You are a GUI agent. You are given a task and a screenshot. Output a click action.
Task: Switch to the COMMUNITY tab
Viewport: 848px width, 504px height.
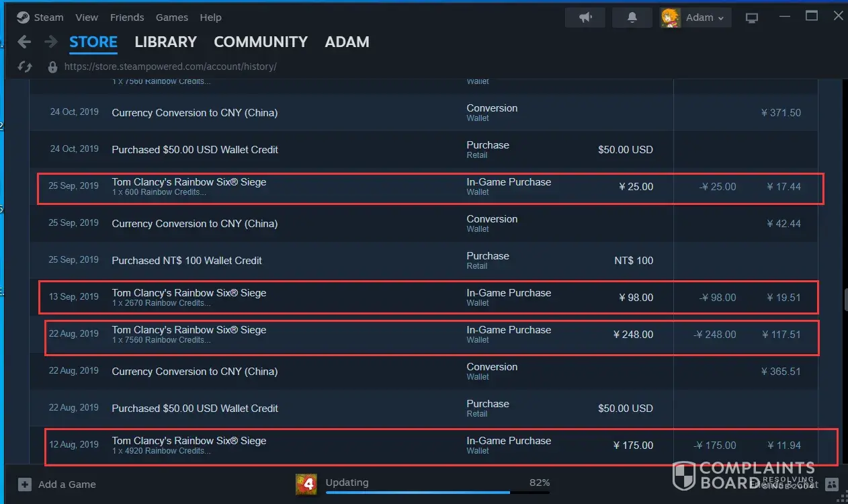tap(260, 42)
